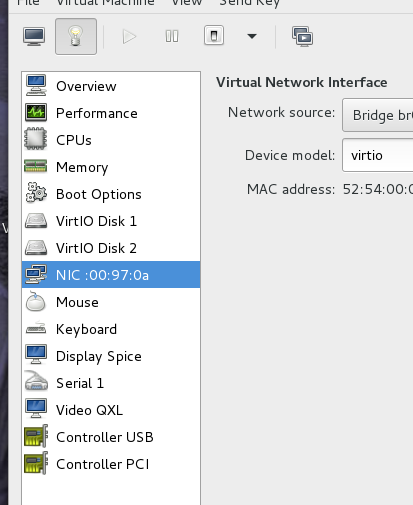This screenshot has width=413, height=505.
Task: Pause the virtual machine
Action: pos(172,36)
